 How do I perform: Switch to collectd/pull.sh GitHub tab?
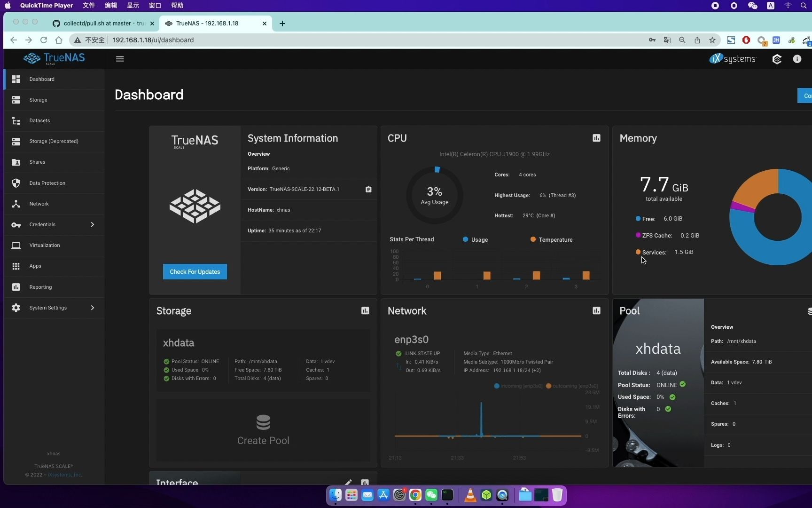[103, 23]
